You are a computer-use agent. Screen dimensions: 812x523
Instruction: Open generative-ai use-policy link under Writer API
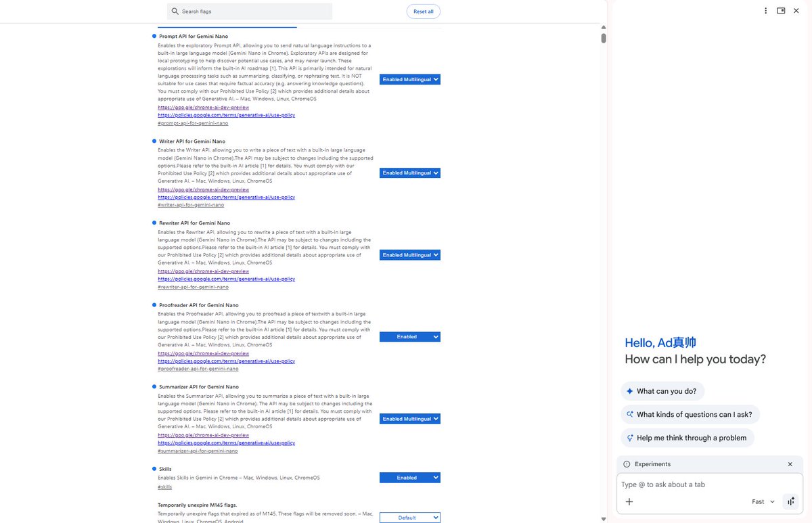tap(227, 198)
